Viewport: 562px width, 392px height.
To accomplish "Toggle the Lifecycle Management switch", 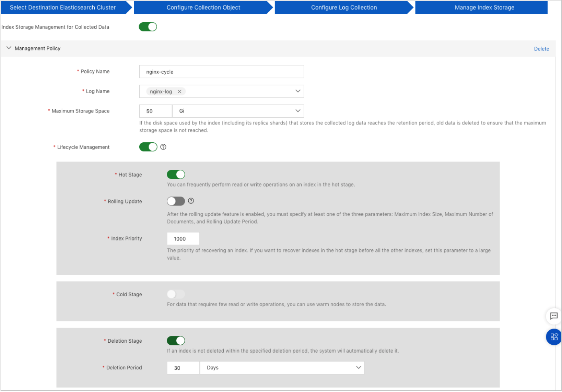I will (148, 147).
